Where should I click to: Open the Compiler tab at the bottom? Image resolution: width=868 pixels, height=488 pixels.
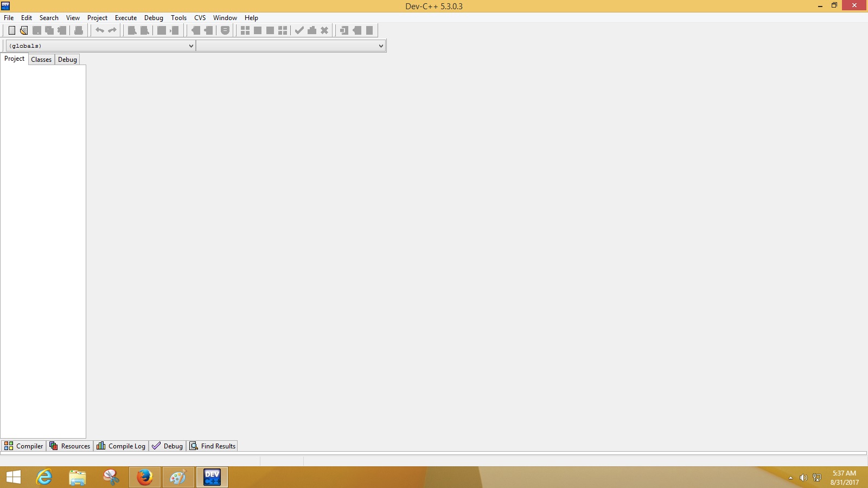click(23, 446)
